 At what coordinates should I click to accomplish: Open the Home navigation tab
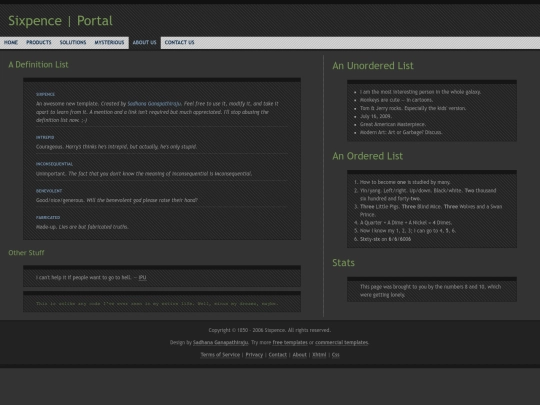[x=11, y=42]
